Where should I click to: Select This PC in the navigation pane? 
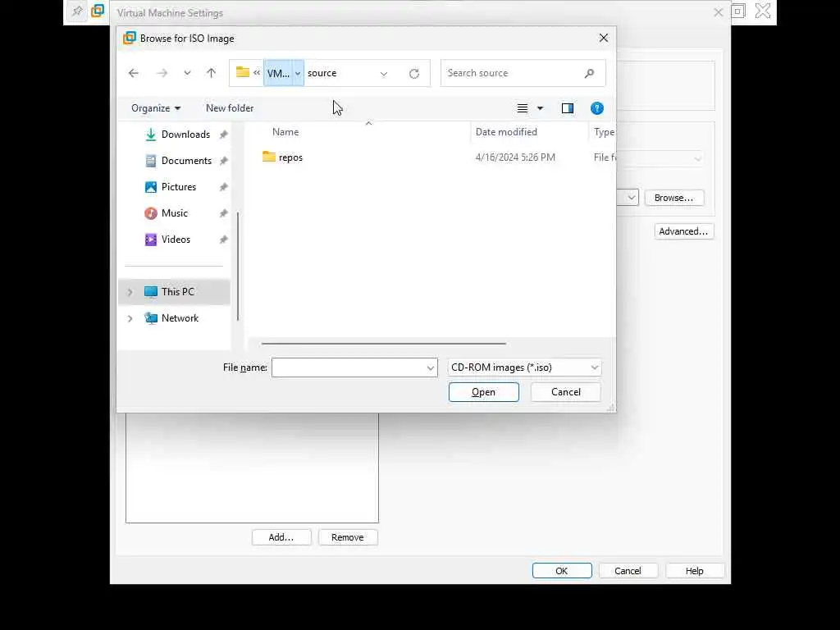(174, 292)
